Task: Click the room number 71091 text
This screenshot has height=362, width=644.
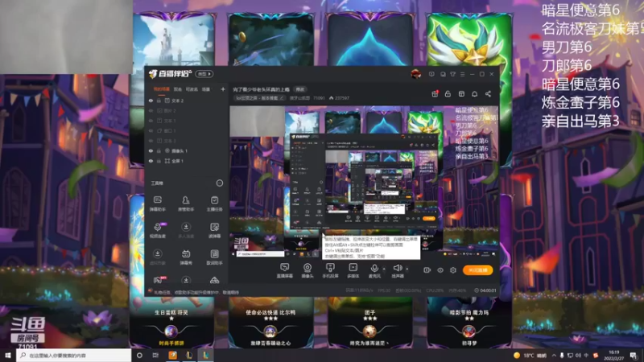Action: coord(319,98)
